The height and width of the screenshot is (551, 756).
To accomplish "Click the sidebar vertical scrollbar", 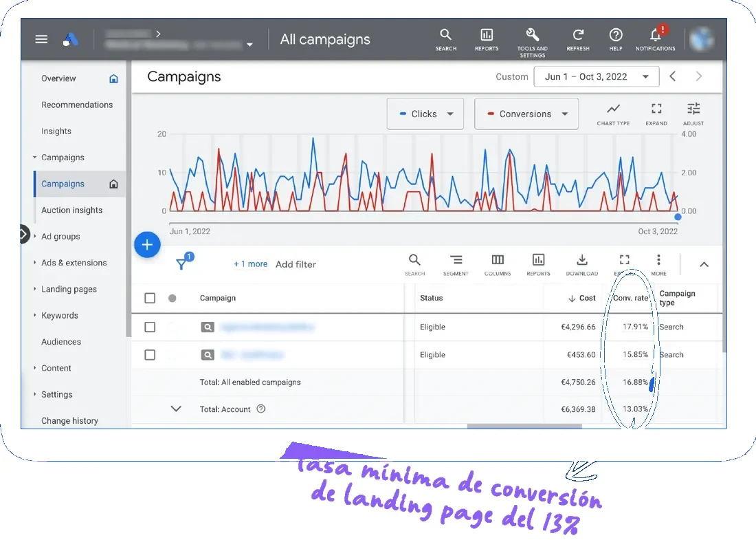I will point(129,198).
